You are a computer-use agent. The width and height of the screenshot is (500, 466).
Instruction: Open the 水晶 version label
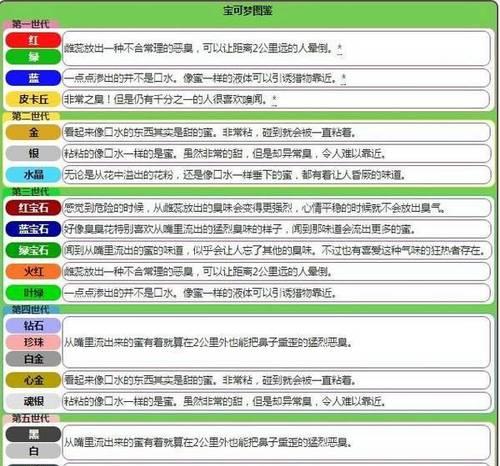(33, 174)
